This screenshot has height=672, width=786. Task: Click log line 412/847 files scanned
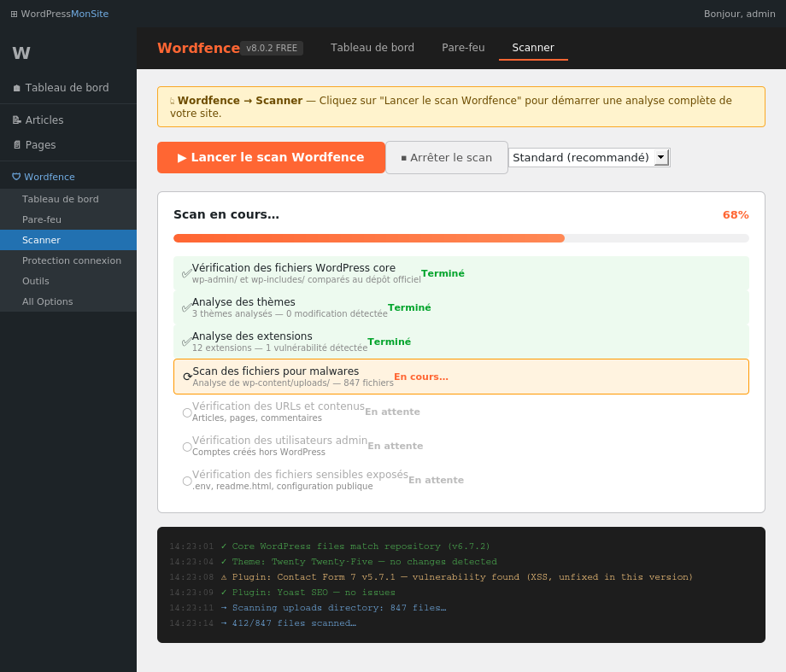pos(263,623)
